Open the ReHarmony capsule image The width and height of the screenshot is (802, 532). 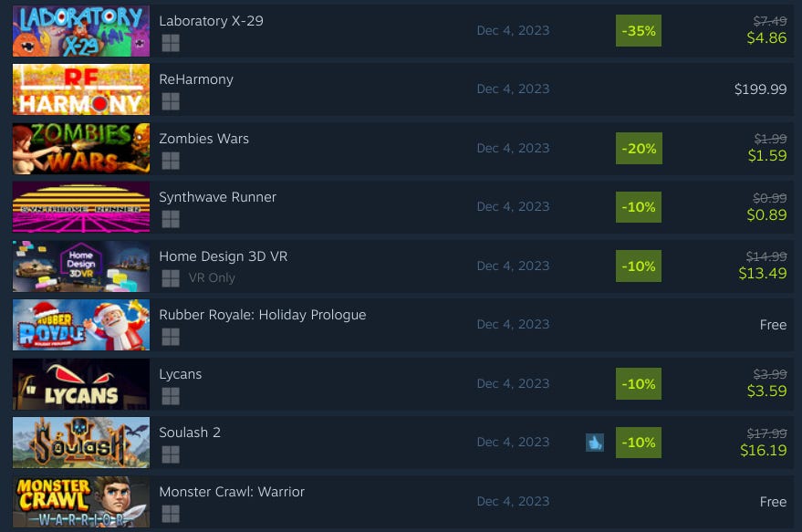(81, 89)
